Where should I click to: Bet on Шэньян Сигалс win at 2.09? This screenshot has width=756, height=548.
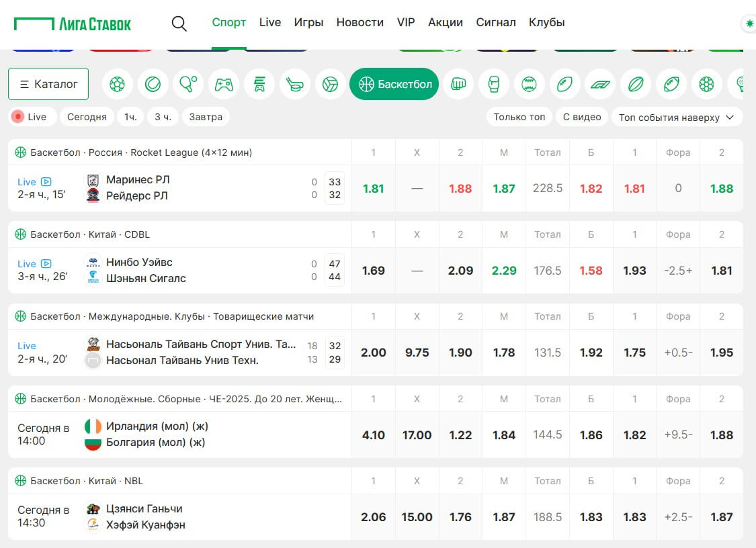(460, 271)
